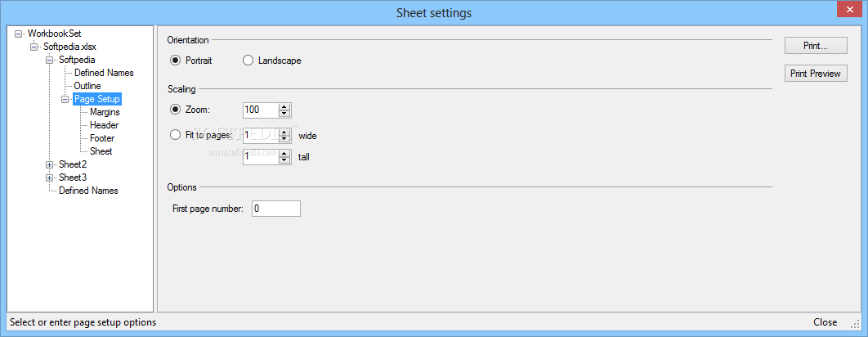Open the Footer settings tree item

[x=102, y=138]
